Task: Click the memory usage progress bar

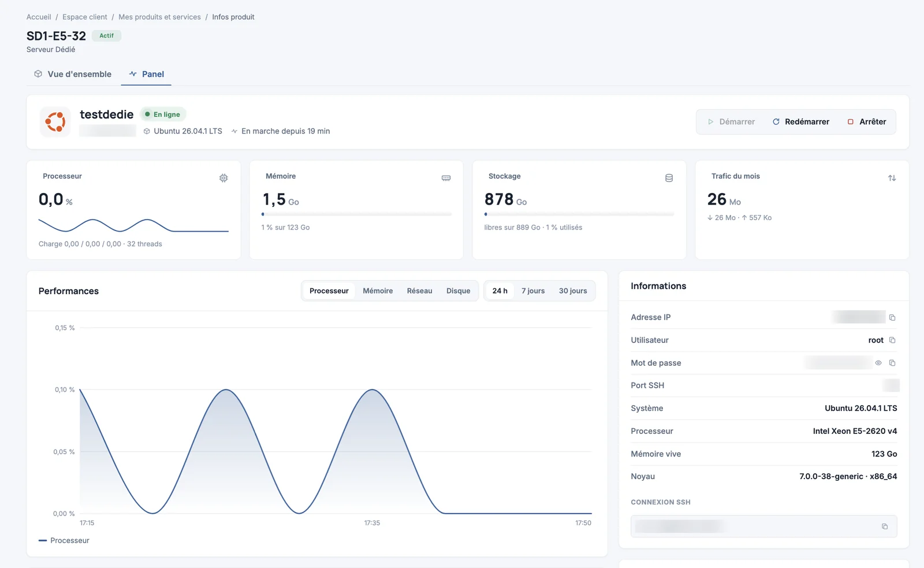Action: click(356, 214)
